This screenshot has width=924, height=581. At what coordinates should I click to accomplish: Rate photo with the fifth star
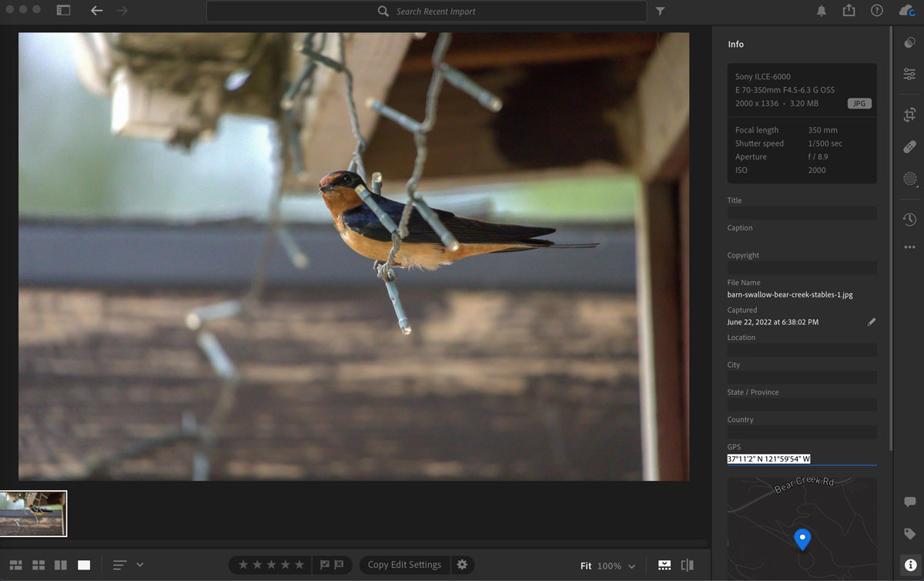click(x=300, y=565)
